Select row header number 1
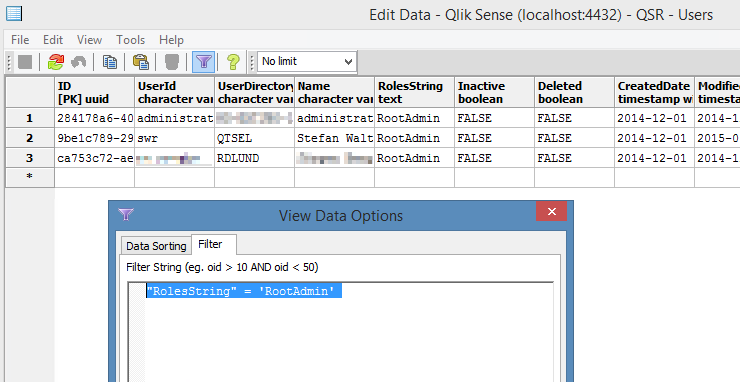Screen dimensions: 740x382 (30, 118)
